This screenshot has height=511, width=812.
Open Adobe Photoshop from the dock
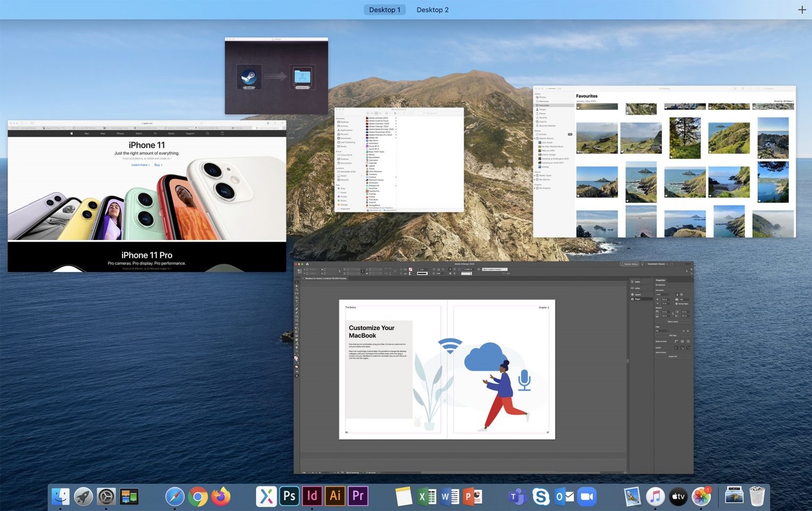(289, 497)
